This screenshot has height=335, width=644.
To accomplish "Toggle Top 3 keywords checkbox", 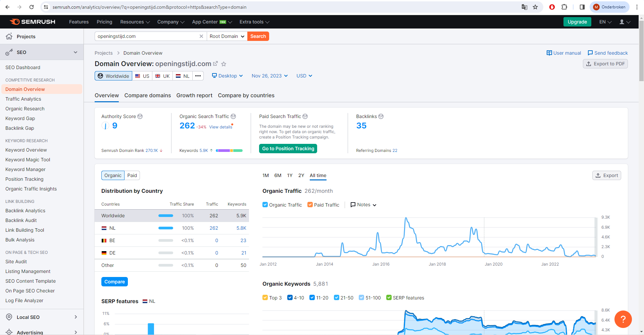I will point(265,297).
